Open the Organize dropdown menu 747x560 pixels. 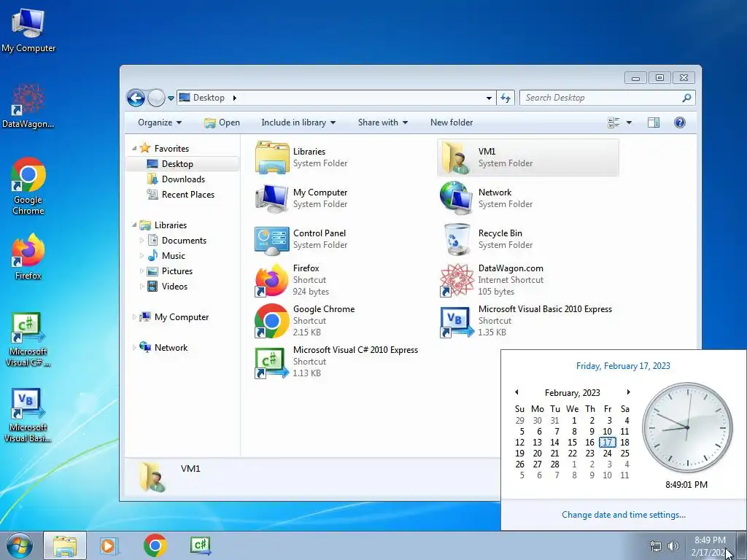(x=160, y=122)
